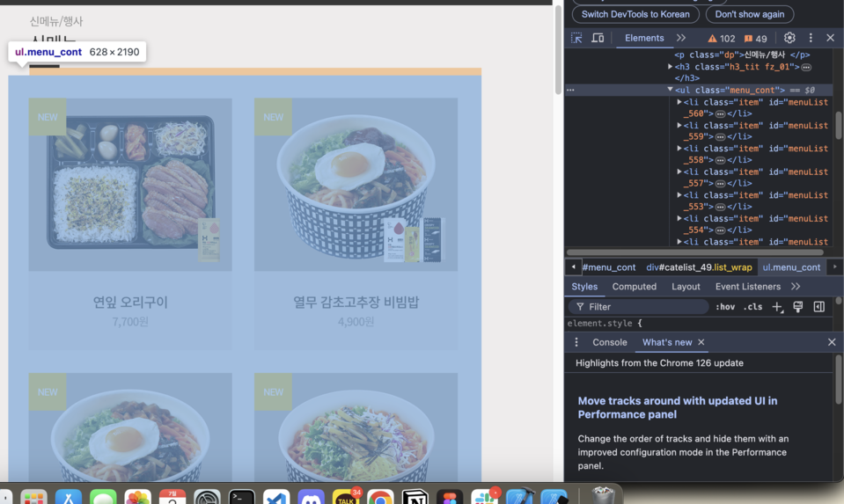
Task: Expand li item menuList_554
Action: [x=679, y=218]
